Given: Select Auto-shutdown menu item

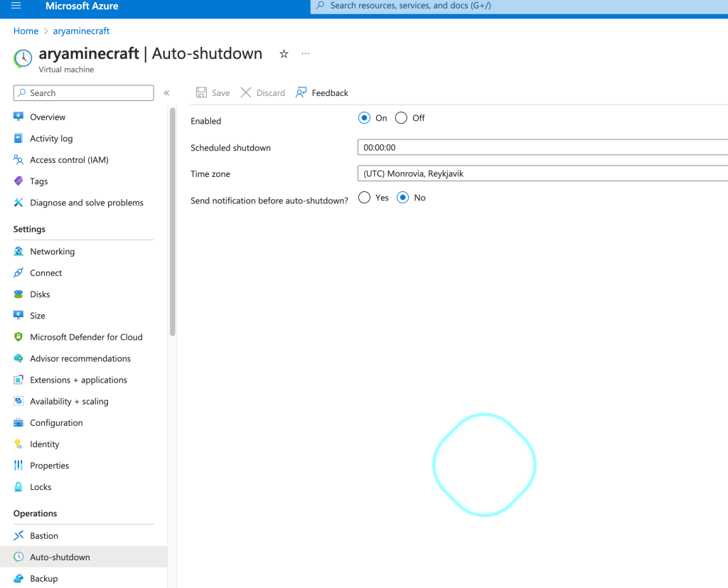Looking at the screenshot, I should click(x=84, y=557).
